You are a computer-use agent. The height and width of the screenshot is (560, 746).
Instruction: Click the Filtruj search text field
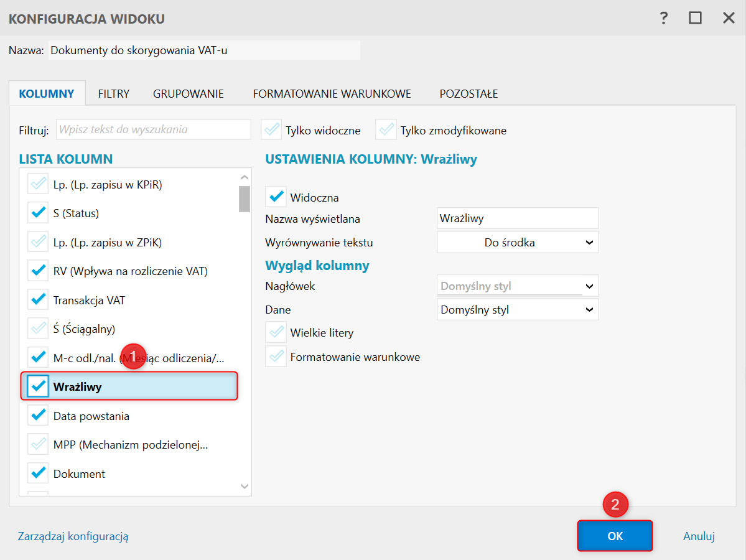[154, 130]
